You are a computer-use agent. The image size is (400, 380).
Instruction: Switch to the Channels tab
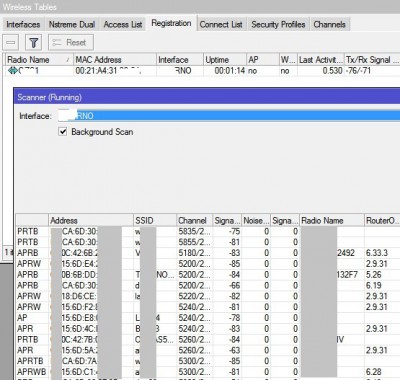click(x=330, y=24)
